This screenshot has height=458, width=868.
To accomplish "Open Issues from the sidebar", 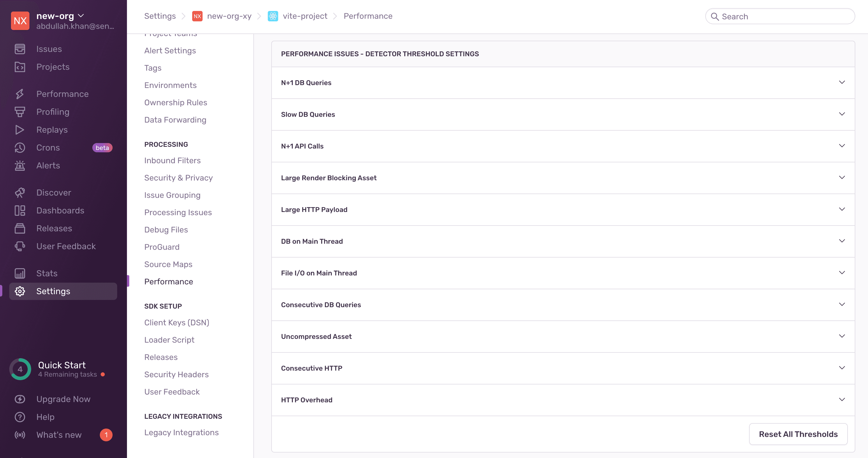I will [x=20, y=49].
